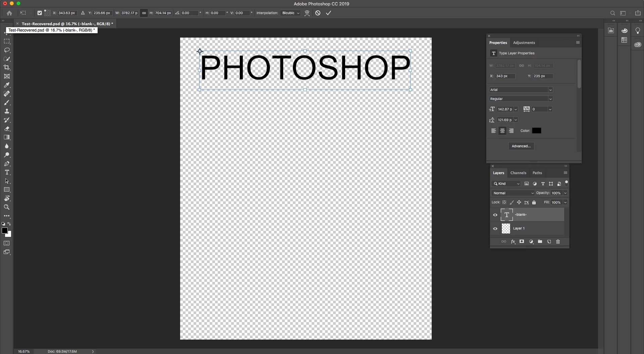
Task: Hide the -blank- text layer
Action: click(x=495, y=215)
